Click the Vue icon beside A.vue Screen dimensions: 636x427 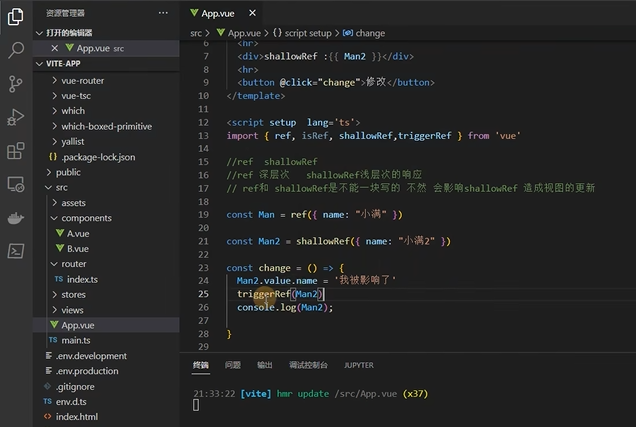[60, 233]
